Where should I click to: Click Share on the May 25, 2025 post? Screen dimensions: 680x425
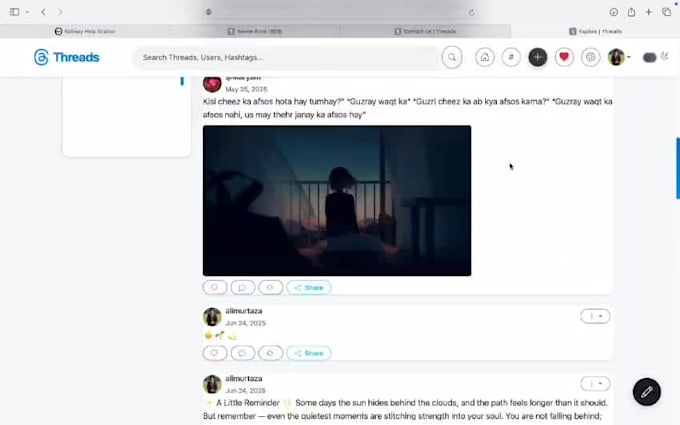[x=309, y=288]
